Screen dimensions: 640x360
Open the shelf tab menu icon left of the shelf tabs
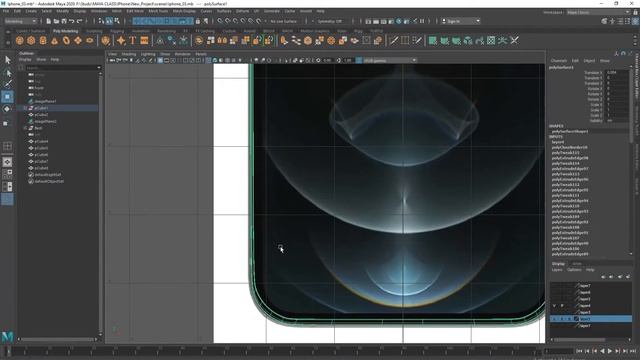7,31
